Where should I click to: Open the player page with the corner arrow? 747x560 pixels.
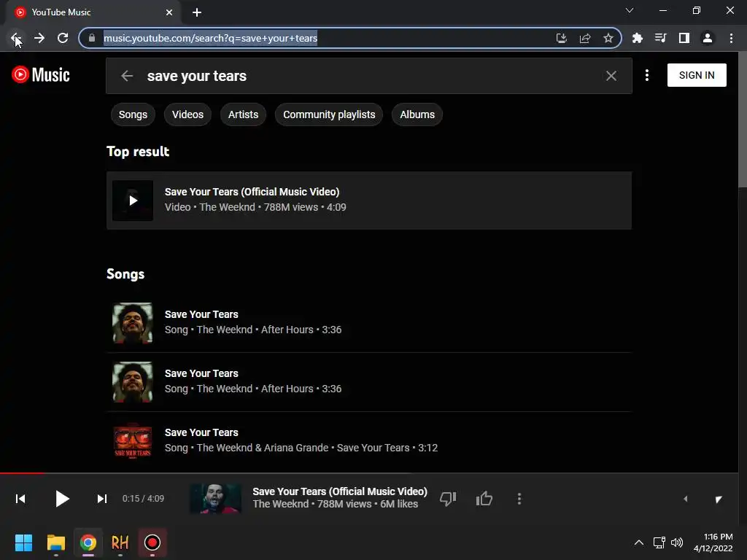719,499
